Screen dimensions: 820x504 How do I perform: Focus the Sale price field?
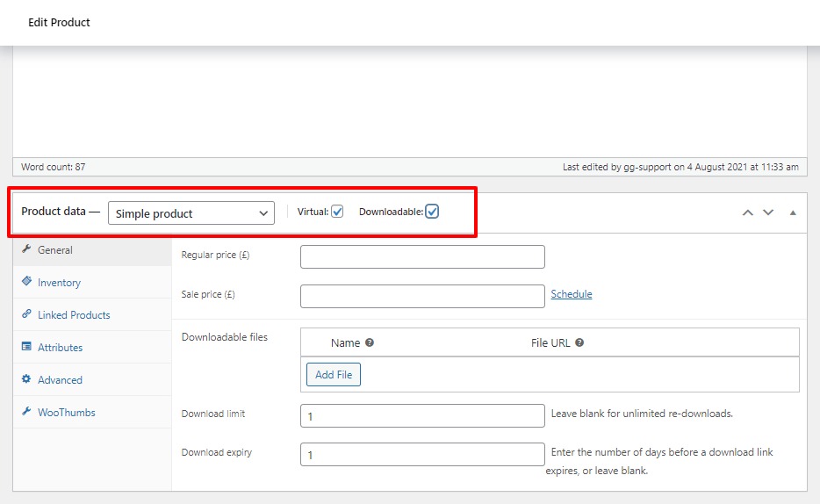(x=422, y=296)
